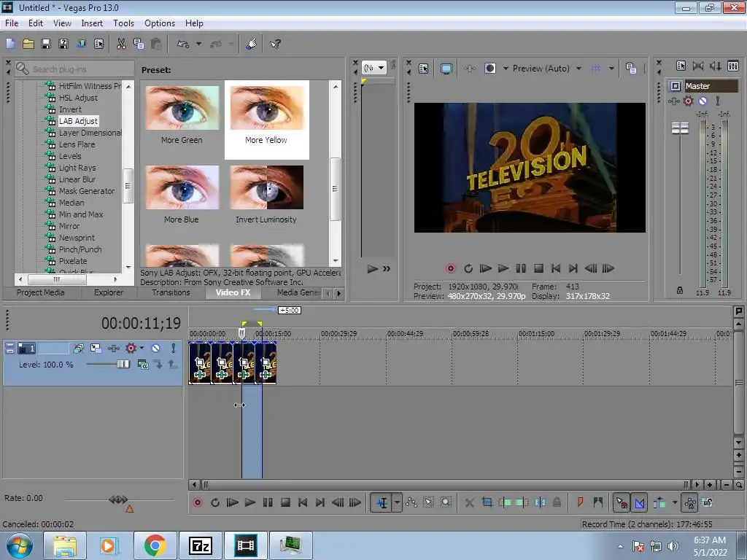Open Windows Start menu orb
Viewport: 747px width, 560px height.
coord(19,545)
